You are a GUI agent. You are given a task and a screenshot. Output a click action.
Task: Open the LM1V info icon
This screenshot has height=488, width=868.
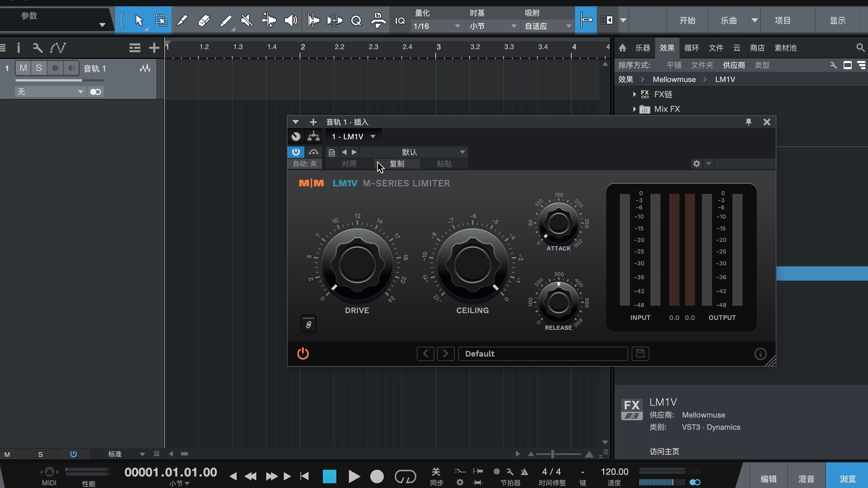760,354
